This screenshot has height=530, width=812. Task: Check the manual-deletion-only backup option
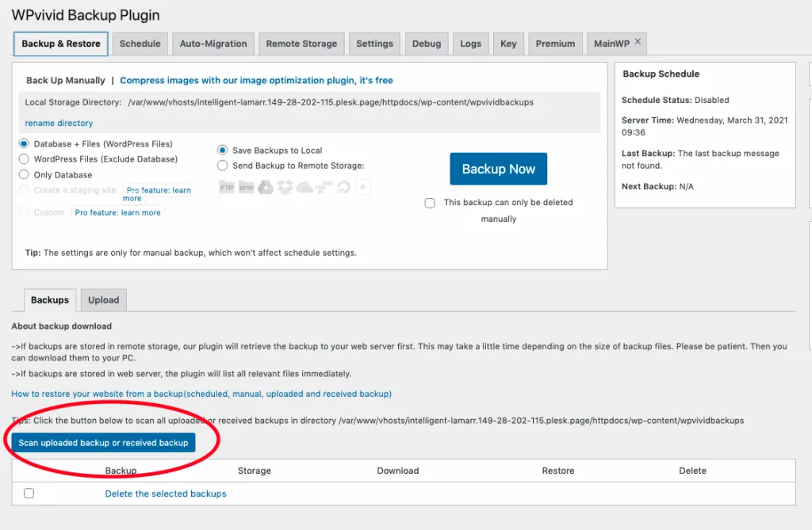pos(430,203)
